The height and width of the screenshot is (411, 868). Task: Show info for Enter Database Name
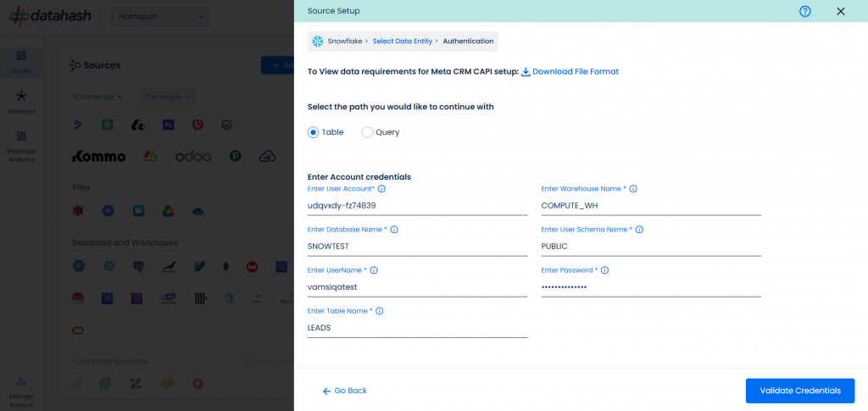pos(394,230)
